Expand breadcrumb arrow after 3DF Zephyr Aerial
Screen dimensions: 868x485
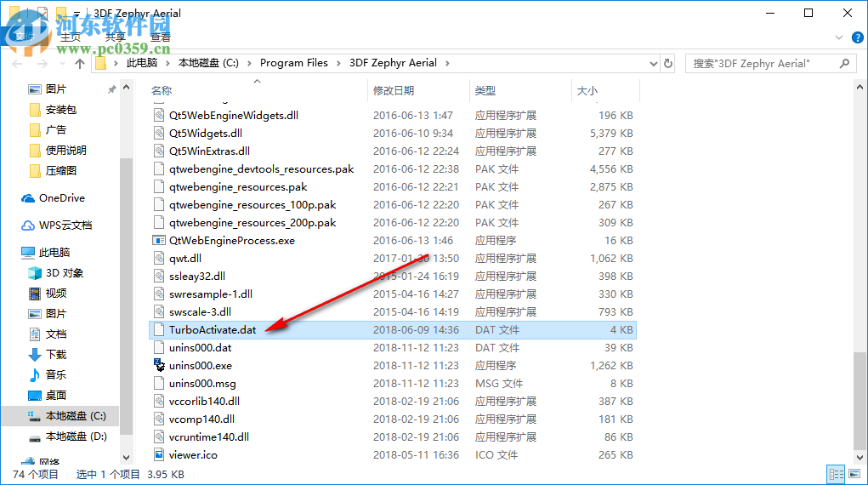pos(447,63)
